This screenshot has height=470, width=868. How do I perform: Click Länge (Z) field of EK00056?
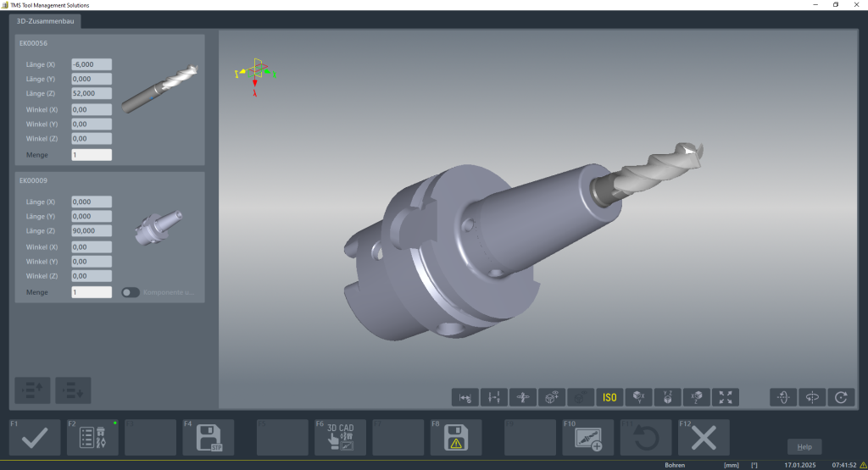pos(92,93)
